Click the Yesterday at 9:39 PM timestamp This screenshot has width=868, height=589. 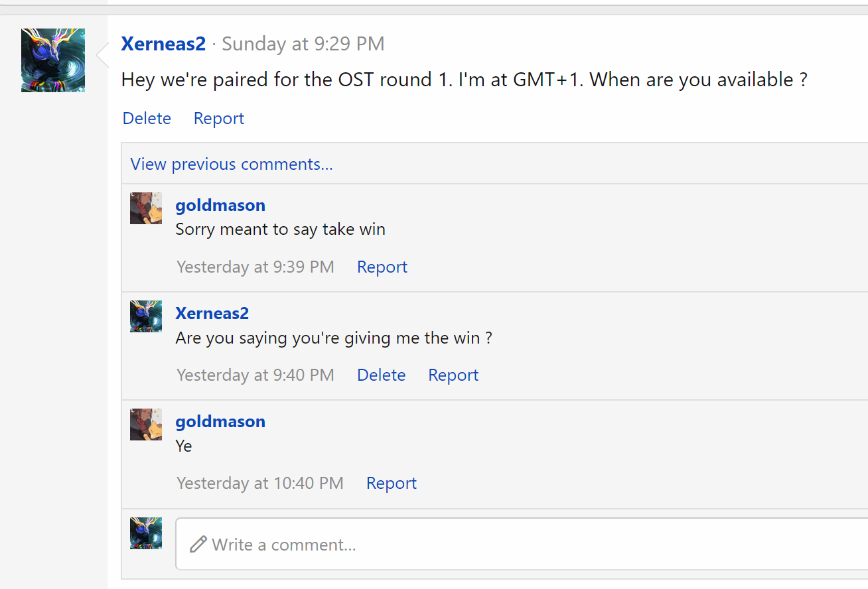coord(255,267)
